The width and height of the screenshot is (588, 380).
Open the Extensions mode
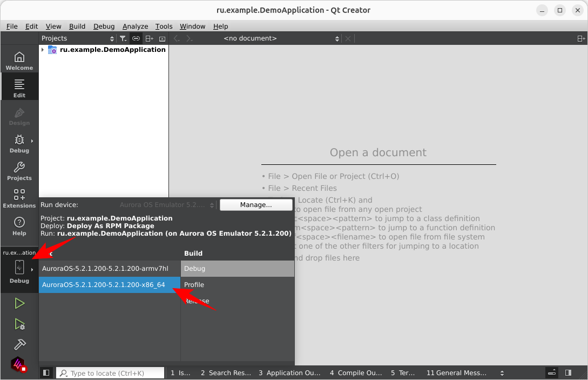click(x=19, y=198)
